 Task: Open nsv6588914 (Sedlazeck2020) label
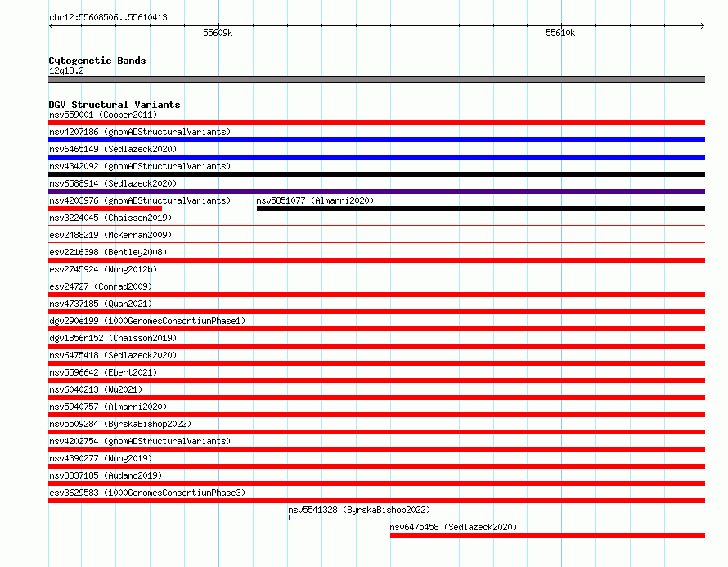point(113,183)
